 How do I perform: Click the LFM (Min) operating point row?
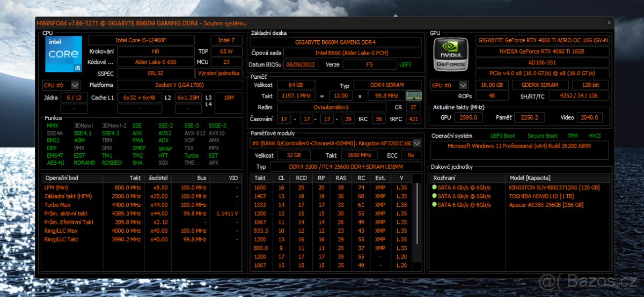(142, 188)
